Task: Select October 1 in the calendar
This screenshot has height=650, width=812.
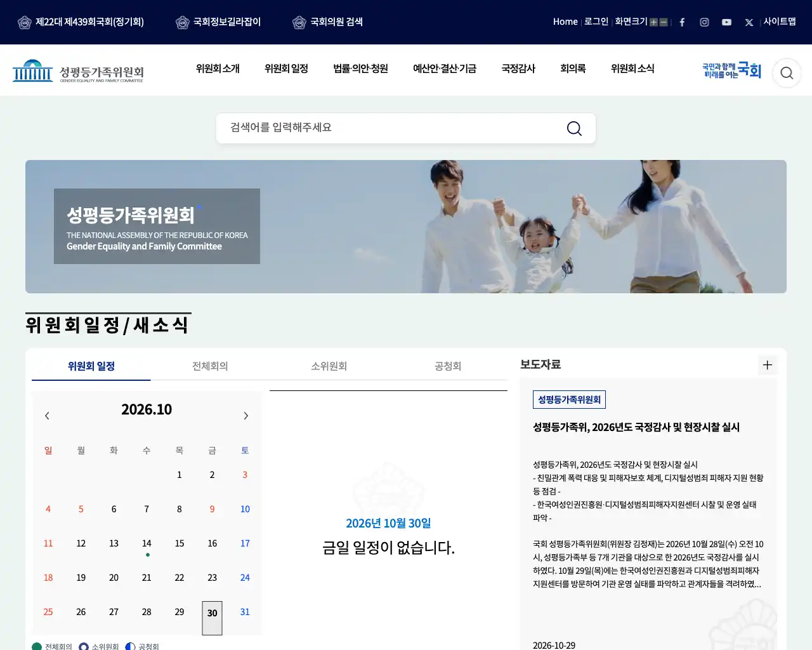Action: [x=180, y=475]
